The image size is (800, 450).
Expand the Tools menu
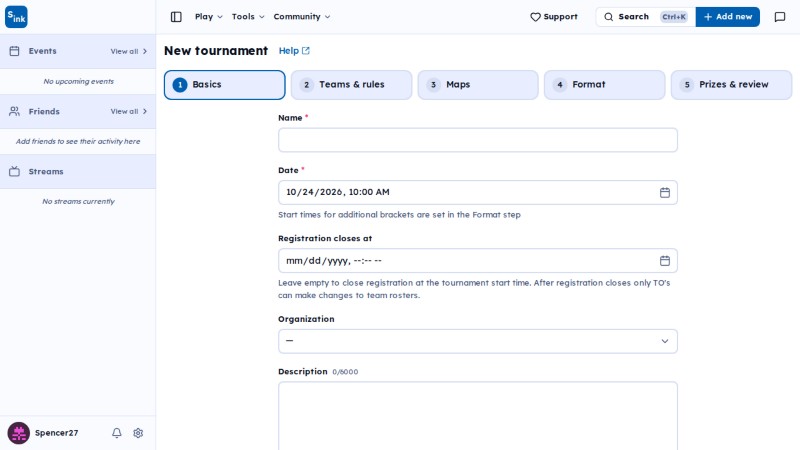tap(248, 17)
